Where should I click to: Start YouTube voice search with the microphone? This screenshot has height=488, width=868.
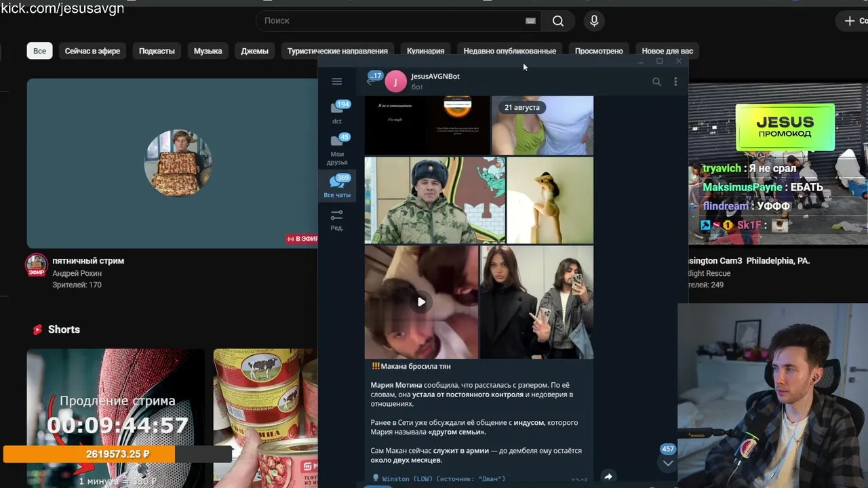[x=594, y=21]
